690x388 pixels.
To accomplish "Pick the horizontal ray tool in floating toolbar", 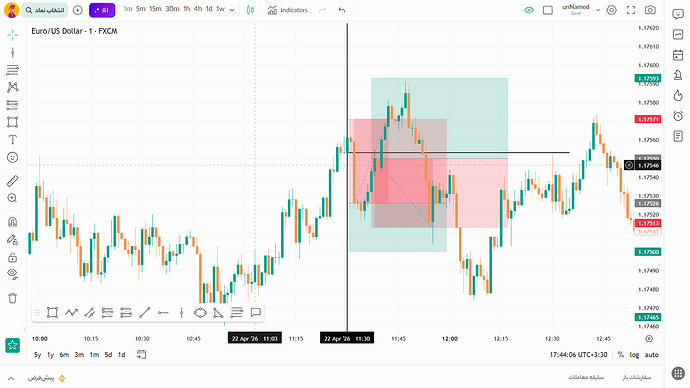I will 163,313.
